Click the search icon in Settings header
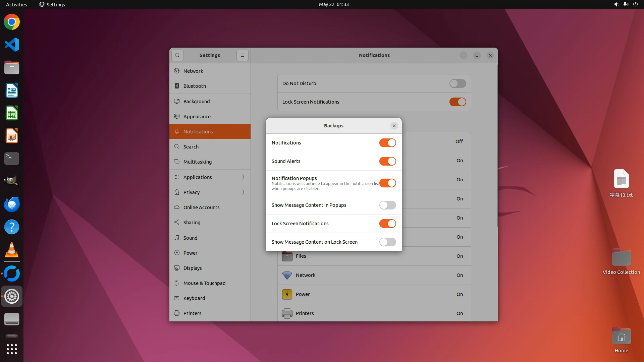Image resolution: width=644 pixels, height=362 pixels. (x=177, y=55)
